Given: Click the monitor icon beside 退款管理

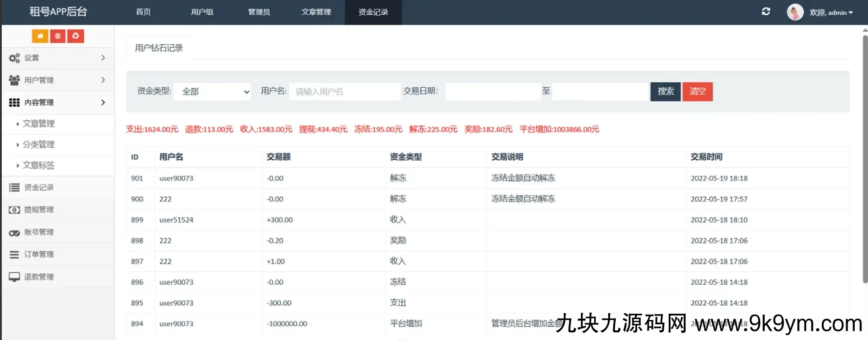Looking at the screenshot, I should tap(14, 277).
